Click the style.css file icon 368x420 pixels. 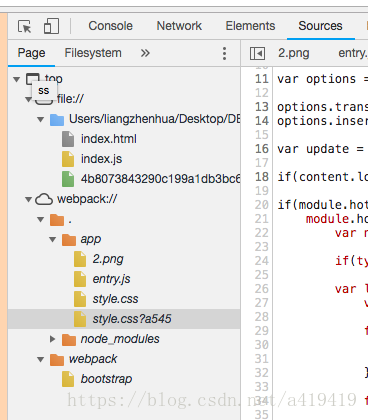(80, 299)
